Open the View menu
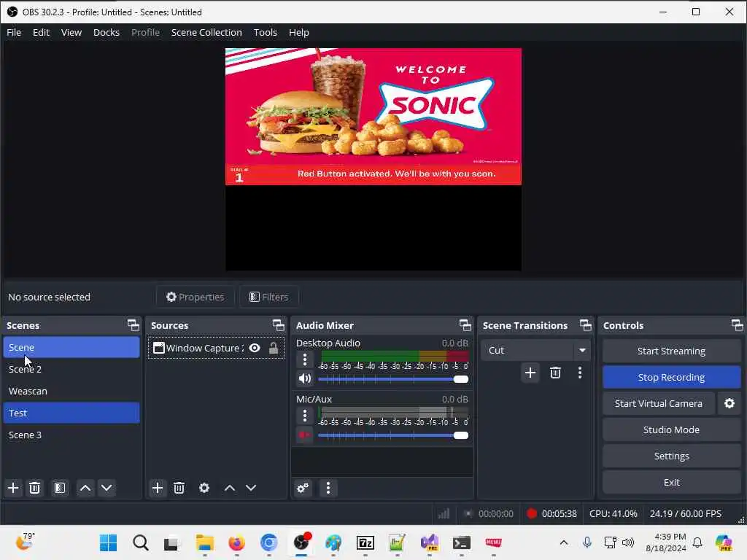747x560 pixels. (71, 32)
